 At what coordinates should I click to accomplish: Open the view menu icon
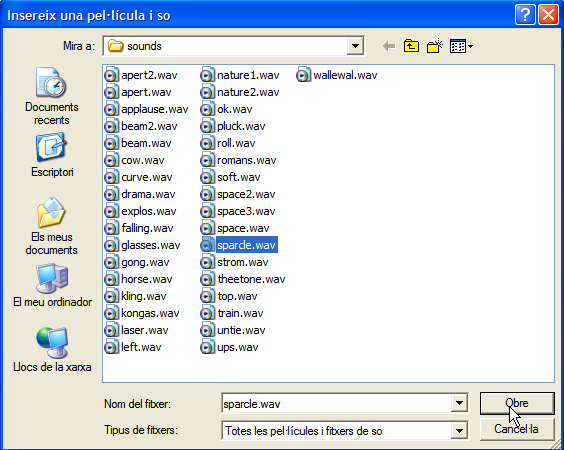(x=461, y=46)
